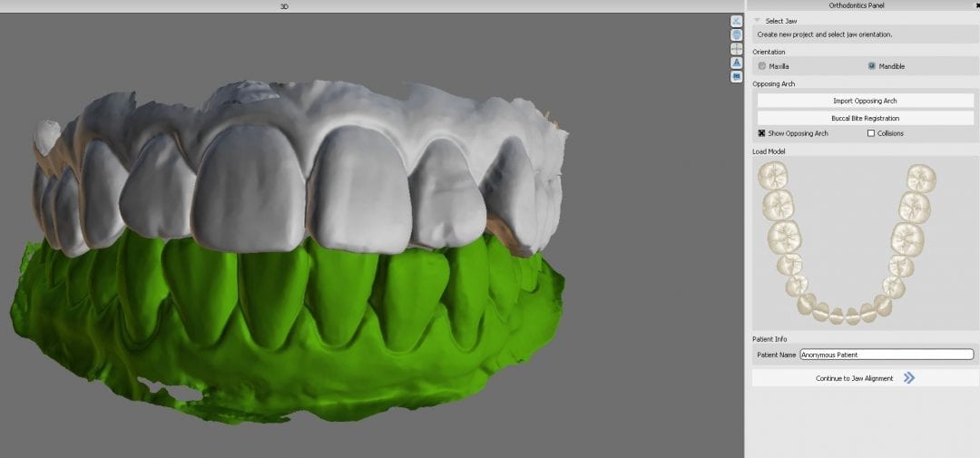Click the triangle-shaped viewport icon
Screen dimensions: 980x458
tap(736, 63)
